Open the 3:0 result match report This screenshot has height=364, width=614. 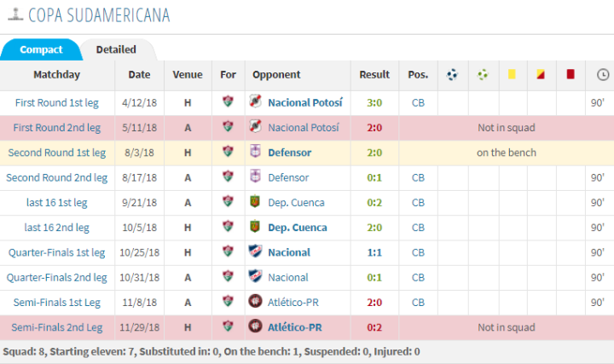(374, 102)
